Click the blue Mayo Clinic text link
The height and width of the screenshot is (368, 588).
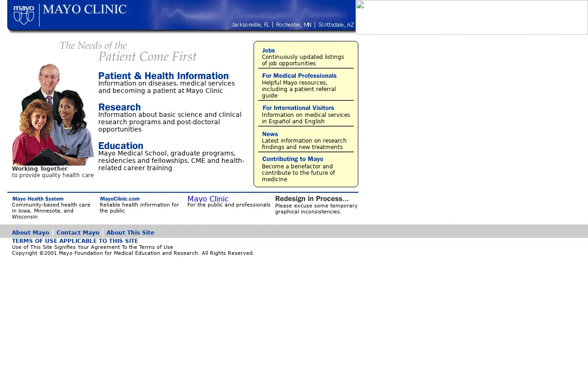pyautogui.click(x=208, y=199)
